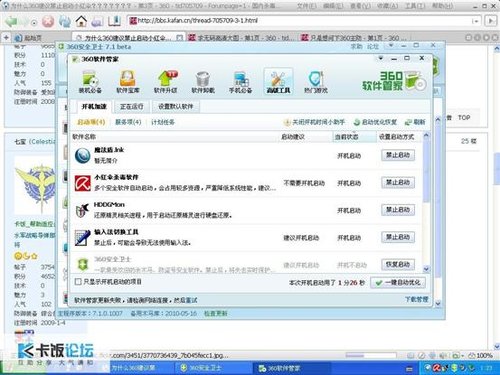Enable 只显示开机启动的项目 checkbox
This screenshot has width=500, height=375.
pos(78,282)
